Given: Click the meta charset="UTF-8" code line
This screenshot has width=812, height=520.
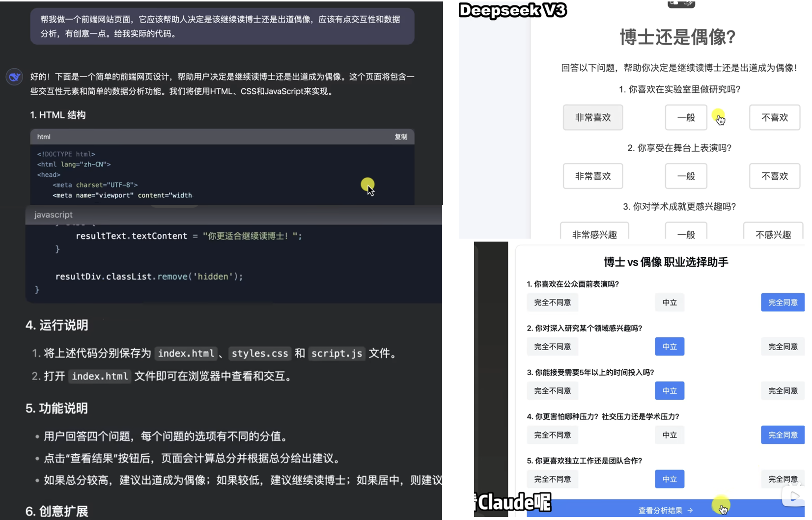Looking at the screenshot, I should pos(95,185).
